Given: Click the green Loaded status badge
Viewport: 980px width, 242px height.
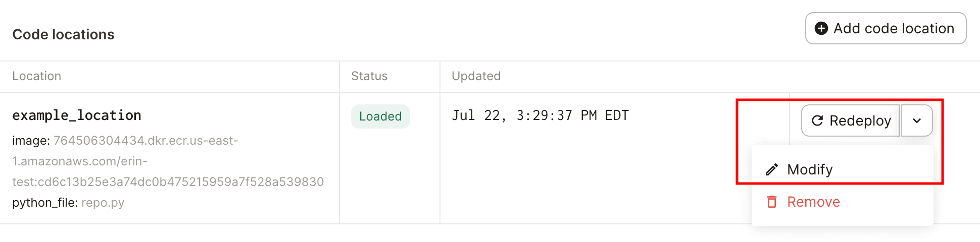Looking at the screenshot, I should 380,116.
